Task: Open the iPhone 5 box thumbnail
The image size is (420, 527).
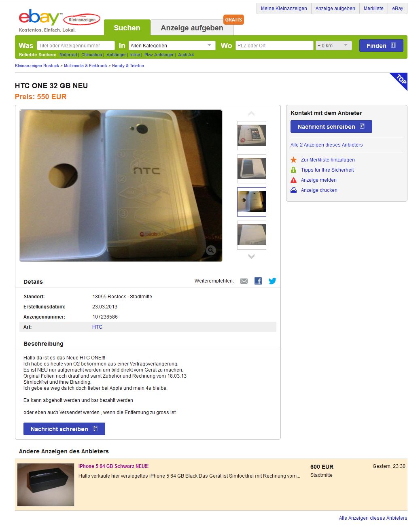Action: coord(46,485)
